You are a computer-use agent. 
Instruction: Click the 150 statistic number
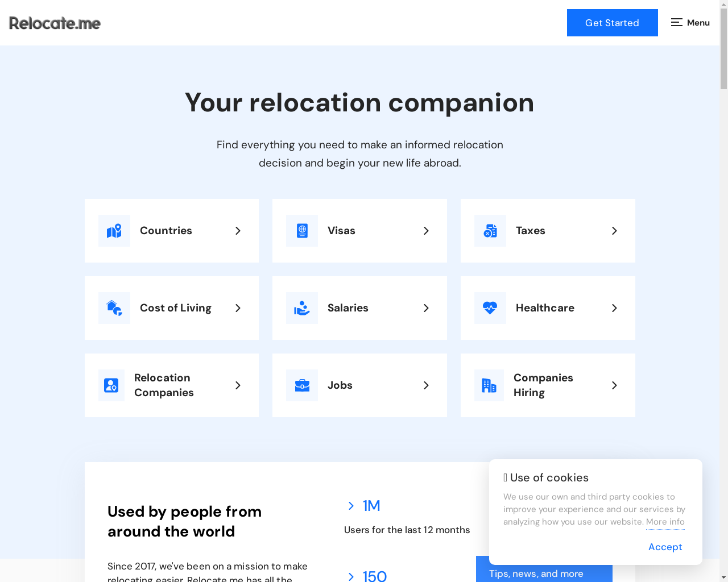[375, 576]
